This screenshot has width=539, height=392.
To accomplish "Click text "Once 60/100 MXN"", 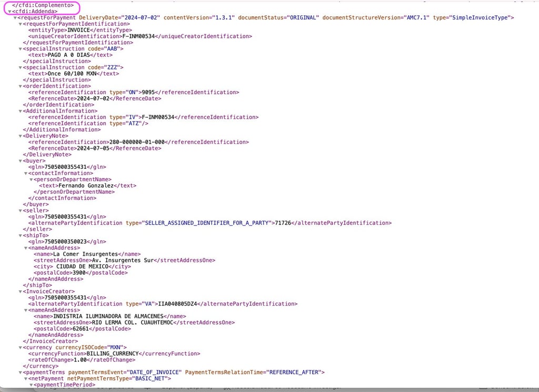I will (x=72, y=74).
